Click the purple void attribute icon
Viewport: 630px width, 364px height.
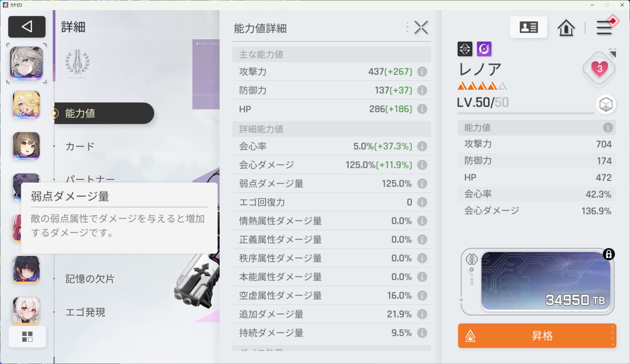484,49
